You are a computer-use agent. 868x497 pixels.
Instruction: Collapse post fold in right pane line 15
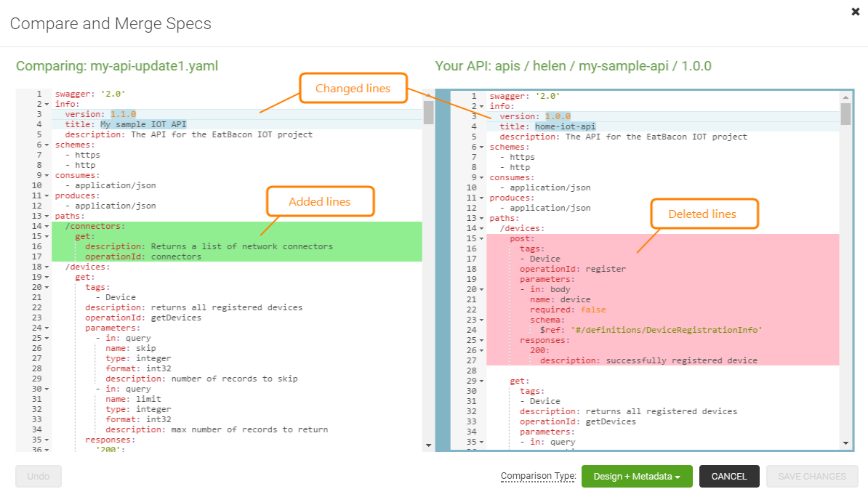coord(481,238)
